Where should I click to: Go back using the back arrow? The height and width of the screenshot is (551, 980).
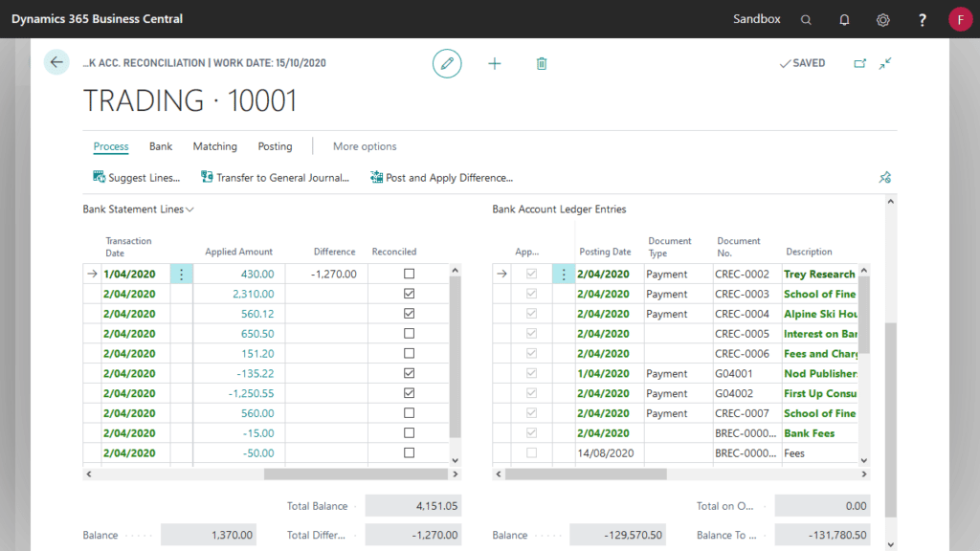point(56,62)
